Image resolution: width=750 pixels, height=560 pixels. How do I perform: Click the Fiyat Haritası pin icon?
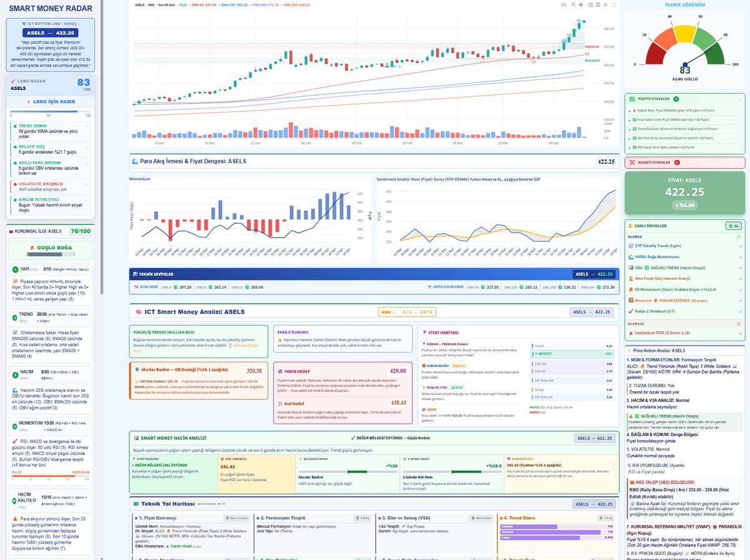(426, 332)
